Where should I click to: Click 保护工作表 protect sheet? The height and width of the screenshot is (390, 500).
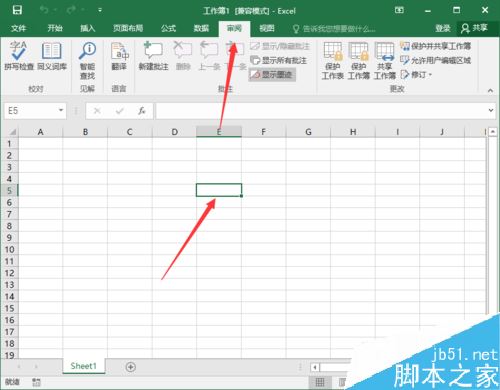coord(333,60)
